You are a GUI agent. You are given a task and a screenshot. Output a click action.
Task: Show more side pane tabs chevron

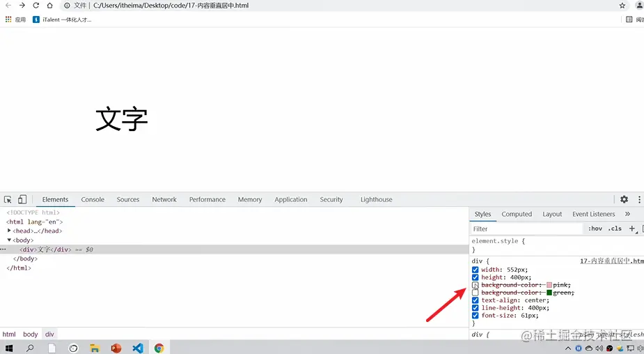(627, 214)
